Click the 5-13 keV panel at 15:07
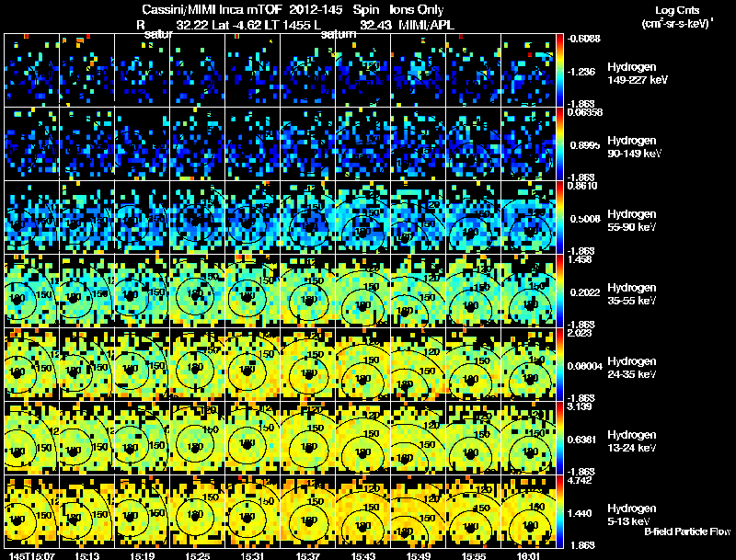Image resolution: width=736 pixels, height=560 pixels. tap(31, 511)
